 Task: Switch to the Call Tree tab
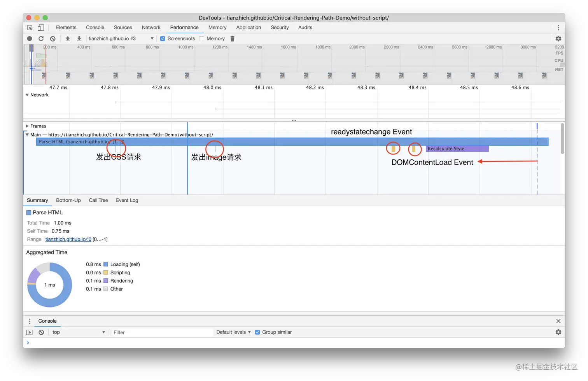(98, 201)
